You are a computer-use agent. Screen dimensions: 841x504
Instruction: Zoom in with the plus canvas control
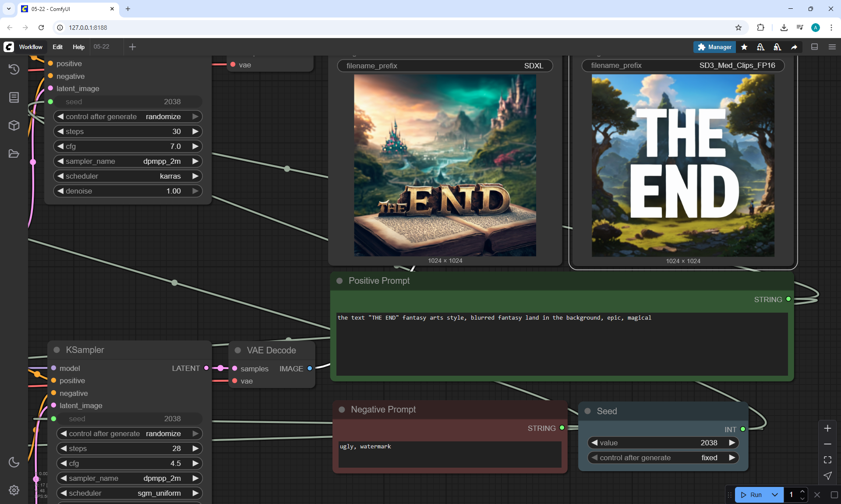827,428
